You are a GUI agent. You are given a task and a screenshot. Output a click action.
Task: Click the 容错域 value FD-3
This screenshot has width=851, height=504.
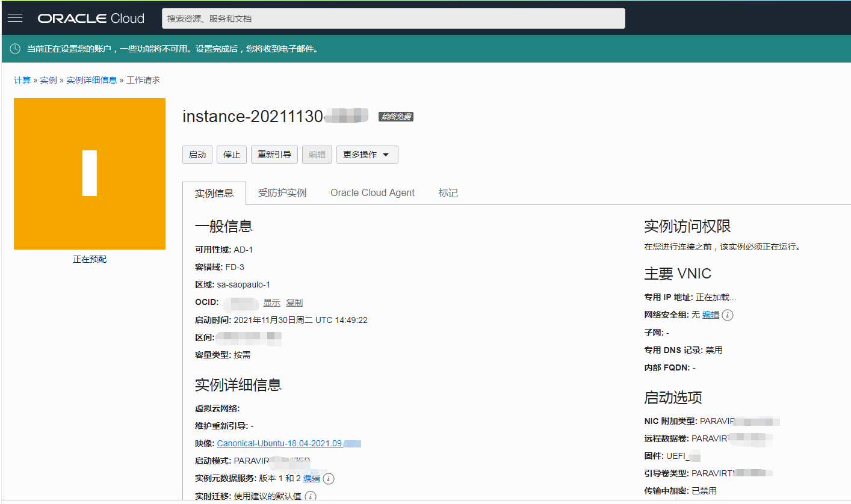234,267
